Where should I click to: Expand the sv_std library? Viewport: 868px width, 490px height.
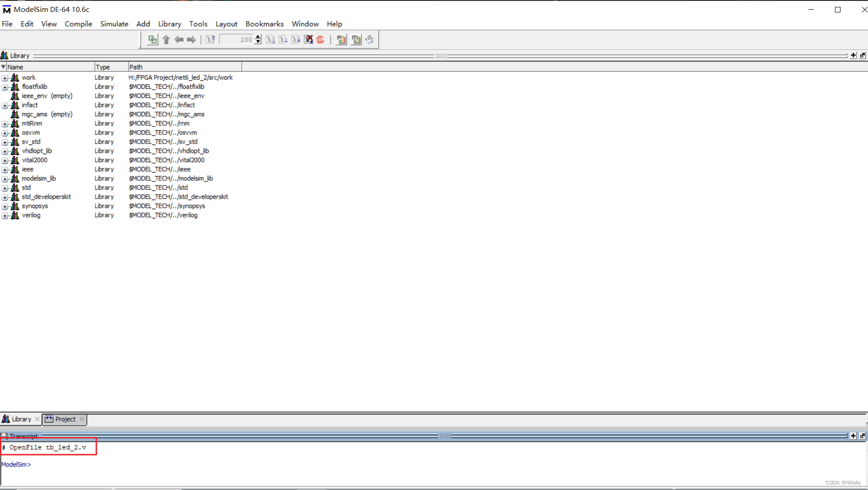click(5, 142)
